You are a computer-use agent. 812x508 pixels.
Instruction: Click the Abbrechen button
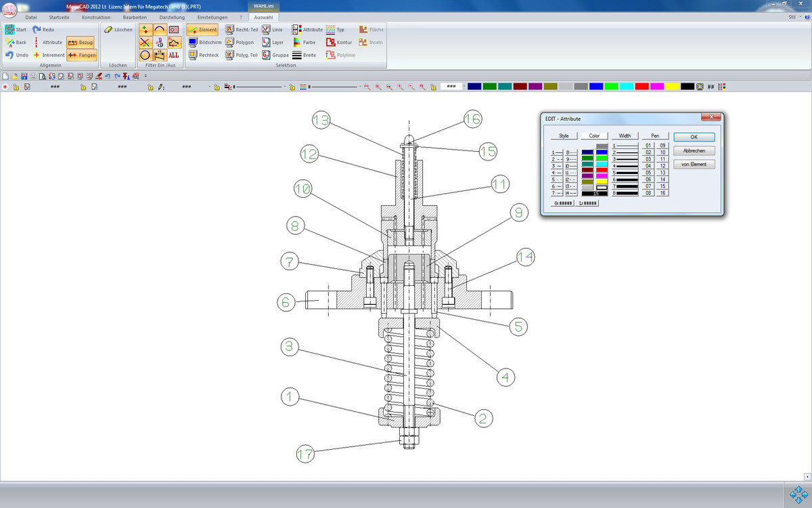(x=694, y=150)
